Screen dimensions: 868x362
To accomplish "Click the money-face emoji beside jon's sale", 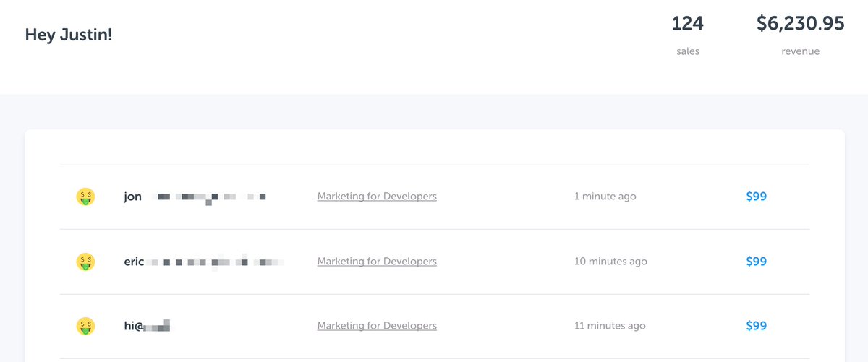I will (x=85, y=197).
